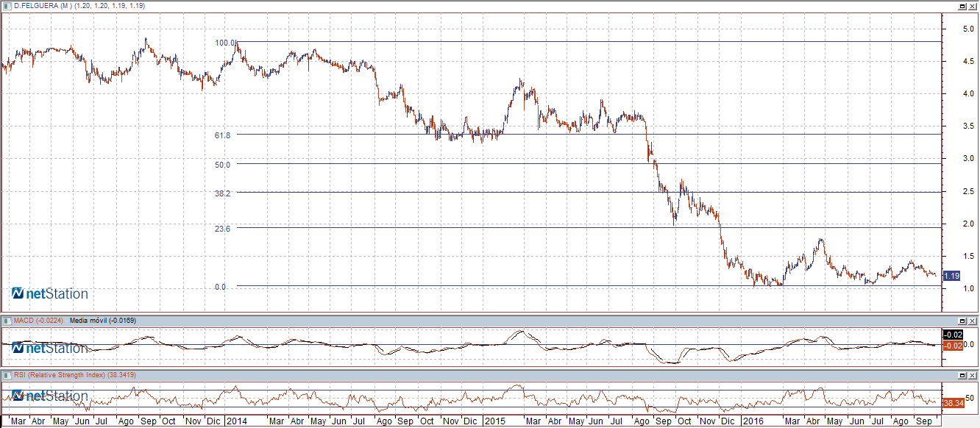Click the 0.0 Fibonacci level label
The height and width of the screenshot is (428, 980).
(x=221, y=287)
